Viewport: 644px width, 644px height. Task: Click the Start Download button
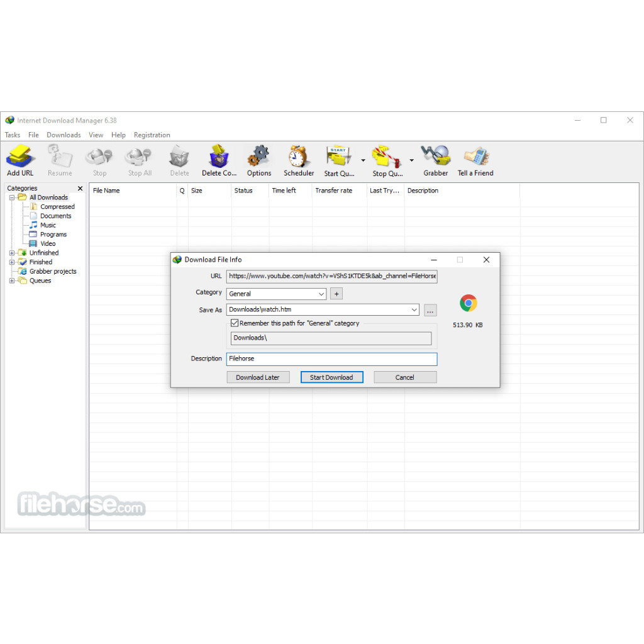pyautogui.click(x=331, y=377)
